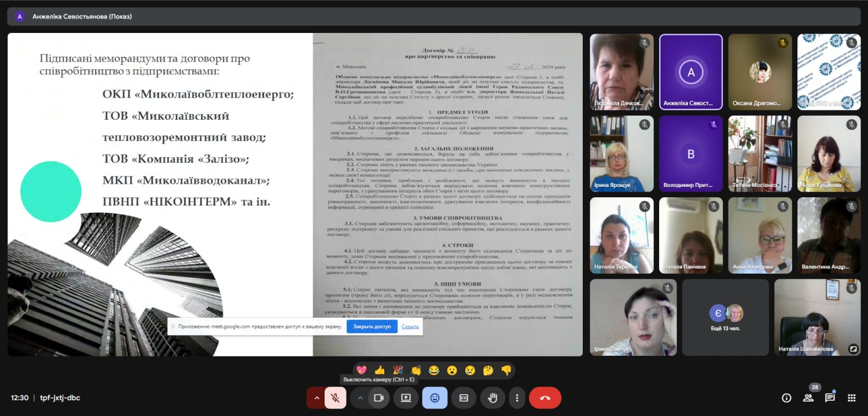868x416 pixels.
Task: Send the thumbs down reaction
Action: pyautogui.click(x=506, y=370)
